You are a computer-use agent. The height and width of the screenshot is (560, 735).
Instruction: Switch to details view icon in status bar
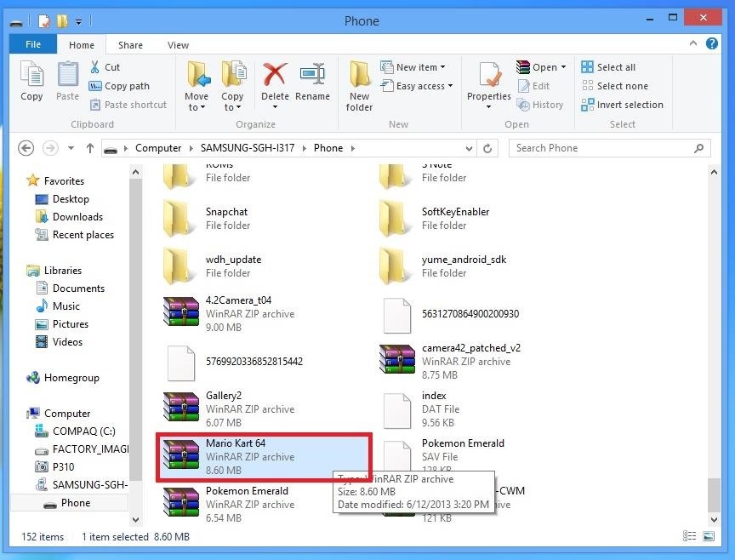(689, 535)
